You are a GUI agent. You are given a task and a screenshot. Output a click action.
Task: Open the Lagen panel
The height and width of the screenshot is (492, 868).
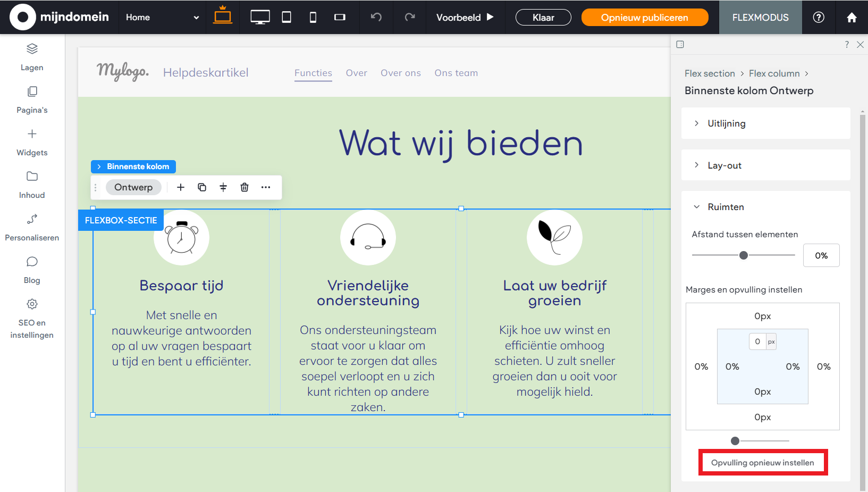point(32,56)
